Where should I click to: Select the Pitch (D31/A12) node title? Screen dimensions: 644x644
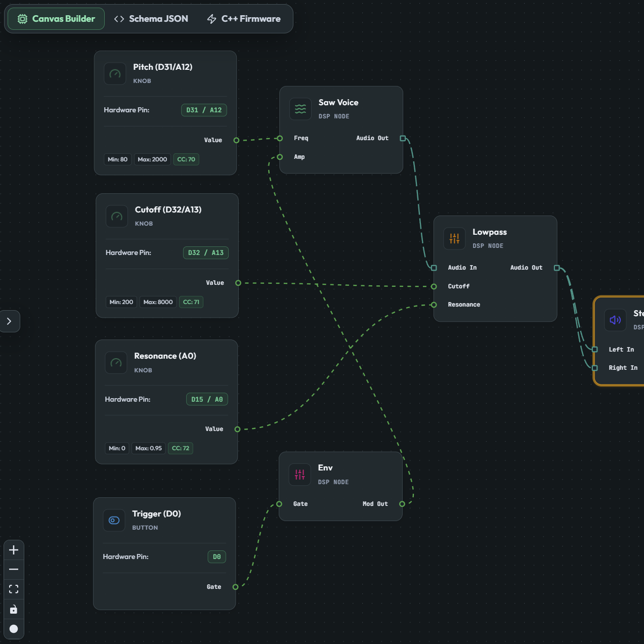click(x=163, y=67)
